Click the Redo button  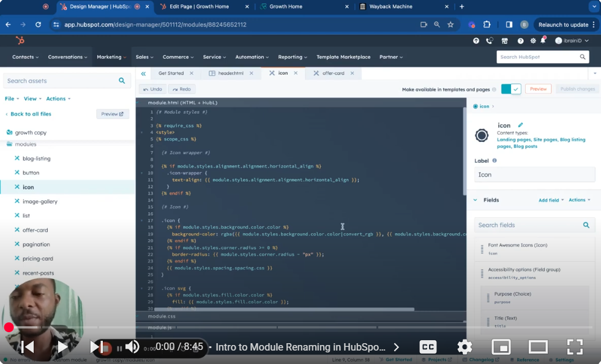[182, 89]
